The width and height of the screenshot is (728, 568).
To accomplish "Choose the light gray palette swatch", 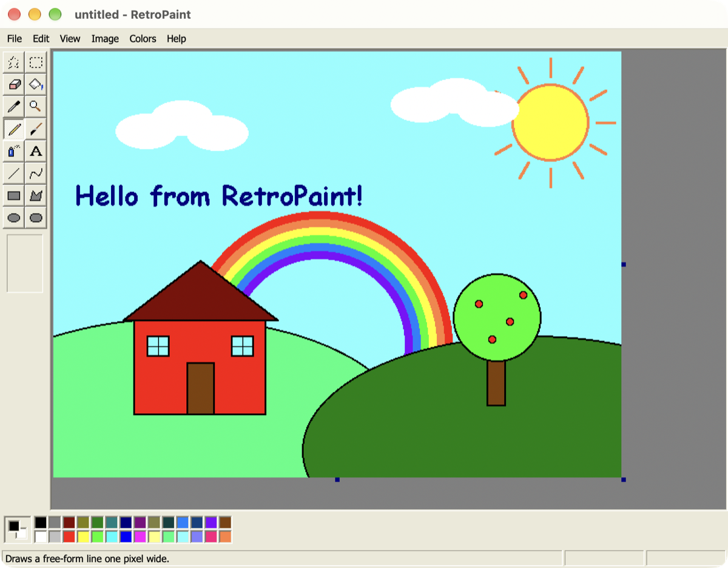I will (55, 536).
